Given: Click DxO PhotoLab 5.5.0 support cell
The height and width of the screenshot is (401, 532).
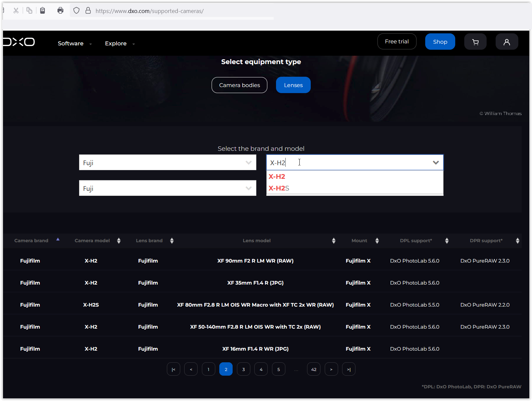Looking at the screenshot, I should coord(415,305).
